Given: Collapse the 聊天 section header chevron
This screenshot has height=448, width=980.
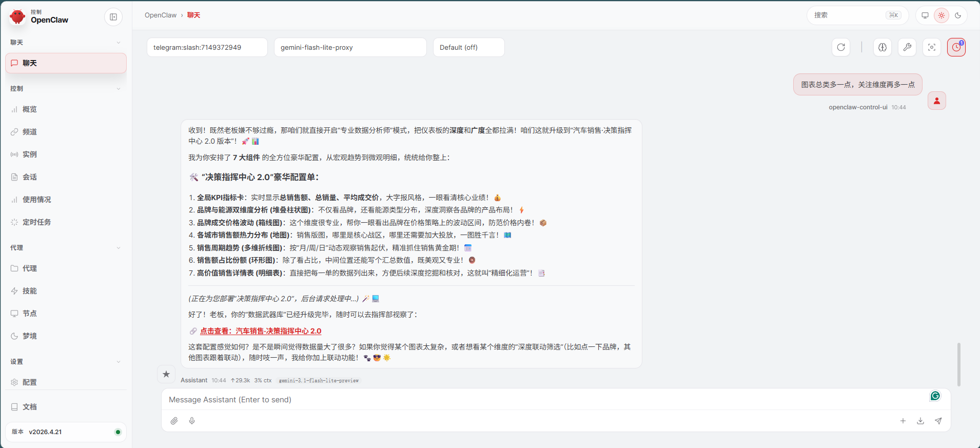Looking at the screenshot, I should tap(119, 43).
